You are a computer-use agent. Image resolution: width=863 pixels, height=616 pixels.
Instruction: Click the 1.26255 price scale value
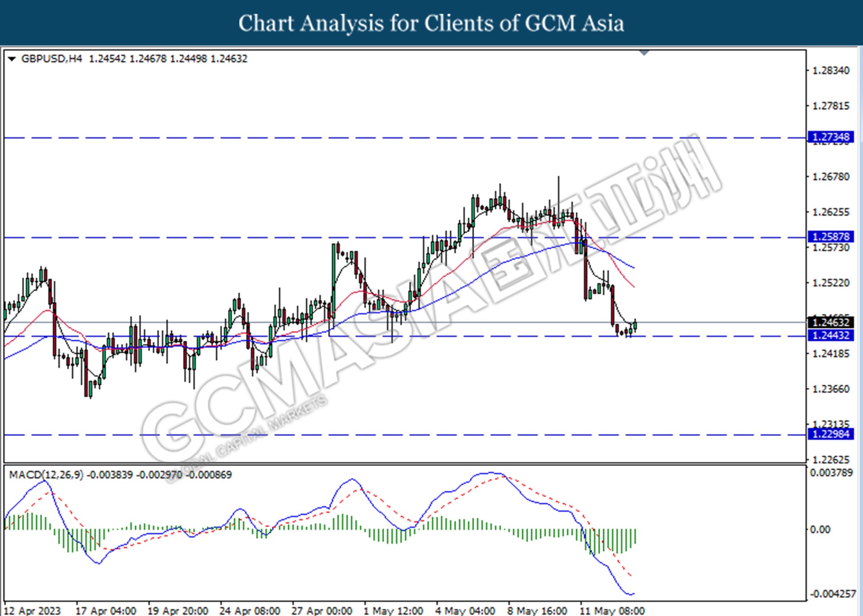831,212
